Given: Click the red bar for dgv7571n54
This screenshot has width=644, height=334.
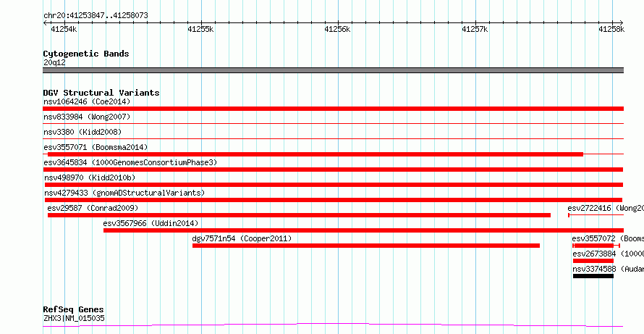Looking at the screenshot, I should (366, 246).
